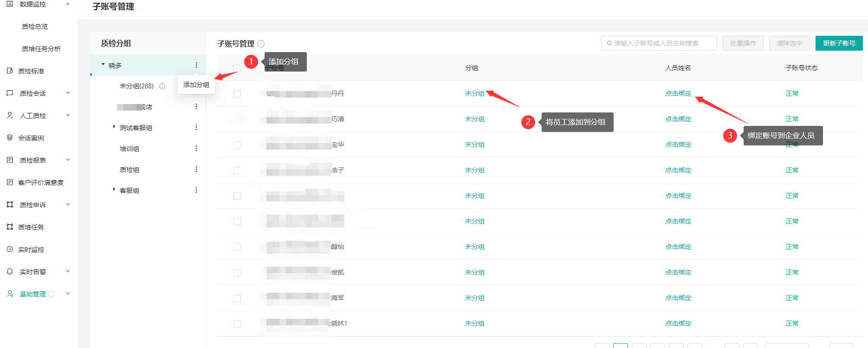
Task: Click the 质检报表 report icon
Action: coord(10,160)
